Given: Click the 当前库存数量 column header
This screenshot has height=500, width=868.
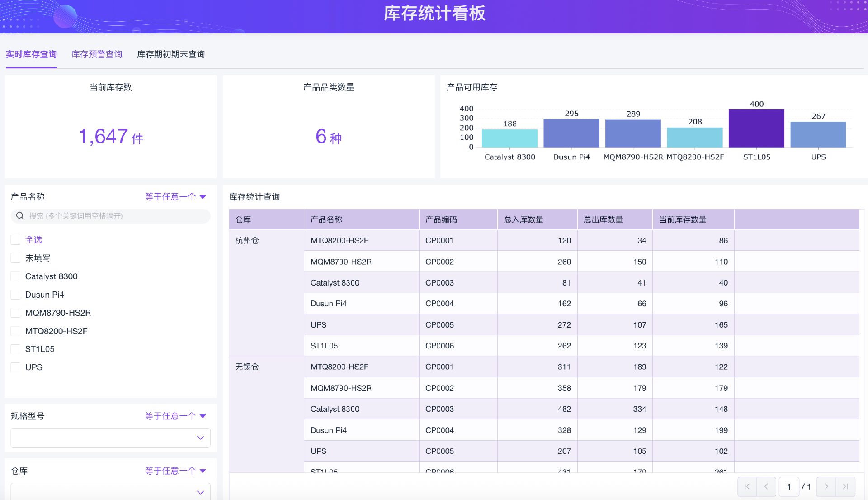Looking at the screenshot, I should tap(683, 219).
